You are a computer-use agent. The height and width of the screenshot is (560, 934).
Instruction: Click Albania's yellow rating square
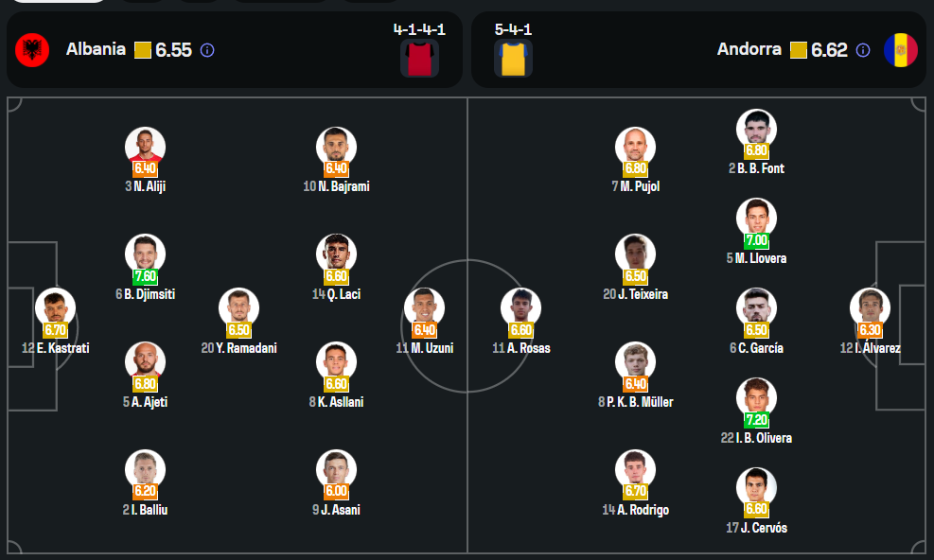(x=143, y=50)
